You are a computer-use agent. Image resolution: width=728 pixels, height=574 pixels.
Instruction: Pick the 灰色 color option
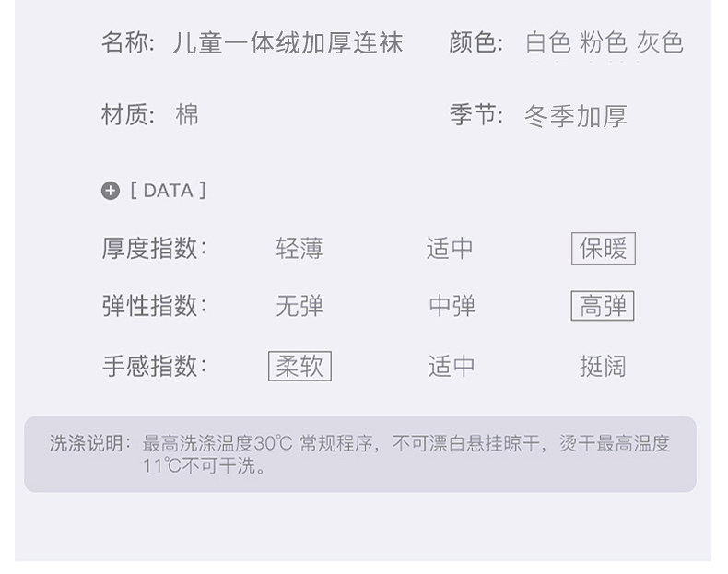660,43
